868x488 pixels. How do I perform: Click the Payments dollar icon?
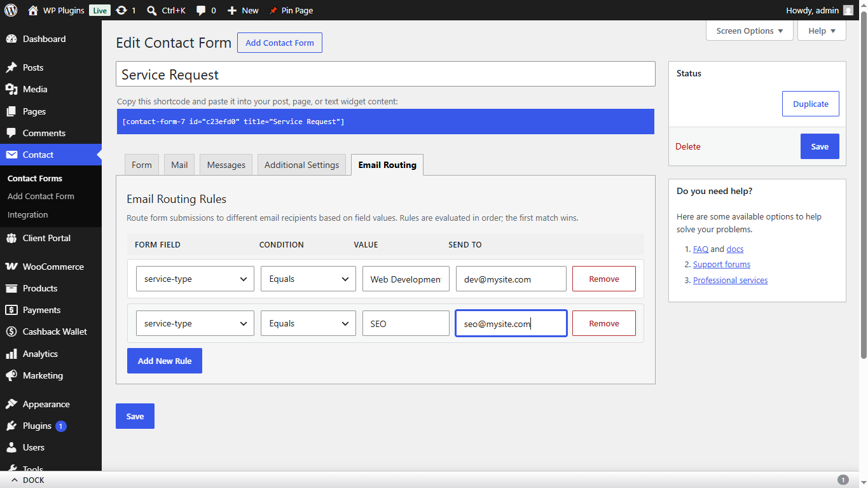coord(11,310)
